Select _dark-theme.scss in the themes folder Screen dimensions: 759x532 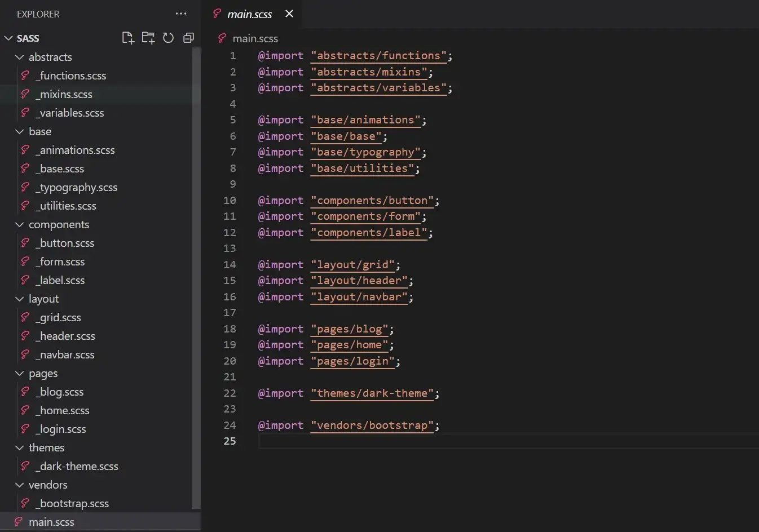79,466
